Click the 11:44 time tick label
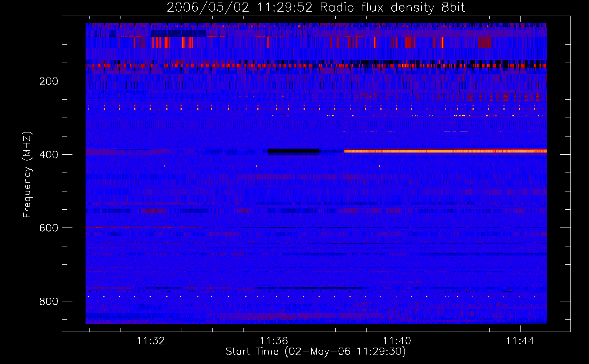This screenshot has height=364, width=589. (x=520, y=341)
